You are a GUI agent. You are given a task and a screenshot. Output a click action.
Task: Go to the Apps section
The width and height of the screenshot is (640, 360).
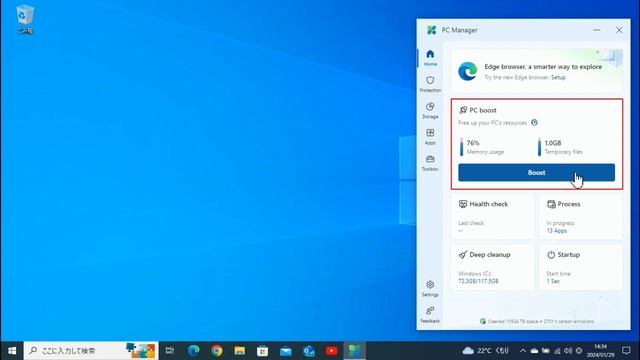pyautogui.click(x=430, y=137)
